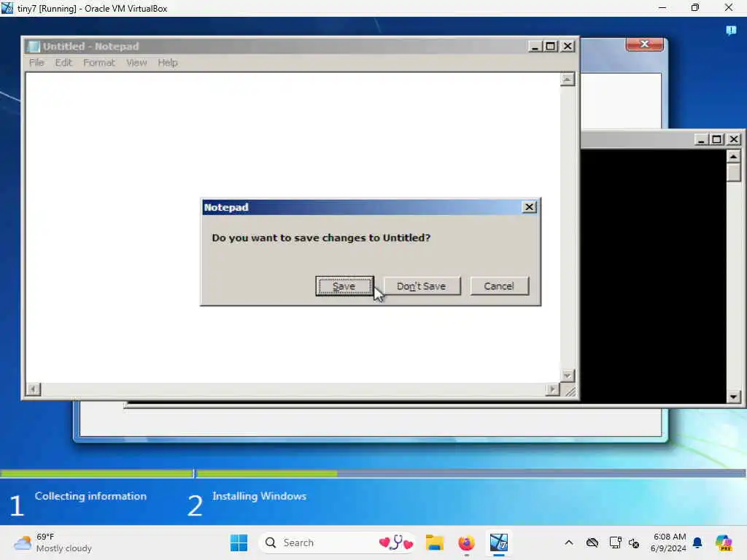Screen dimensions: 747x560
Task: Minimize the VirtualBox window
Action: (x=662, y=8)
